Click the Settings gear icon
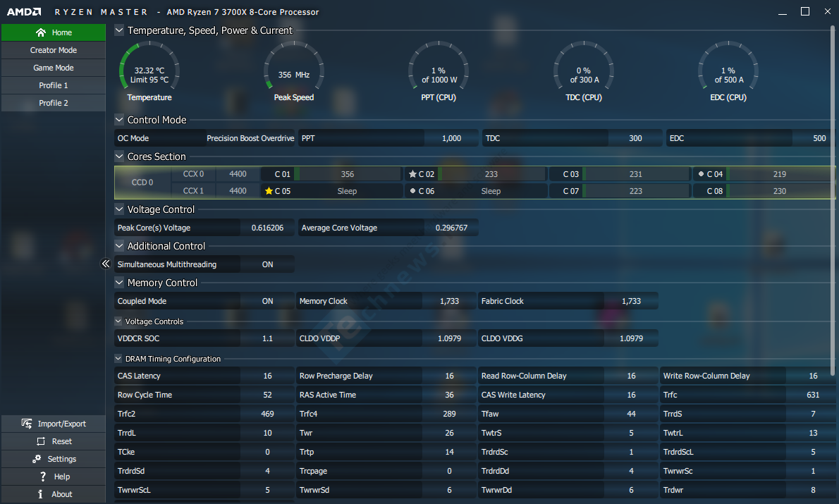This screenshot has width=839, height=504. coord(37,459)
